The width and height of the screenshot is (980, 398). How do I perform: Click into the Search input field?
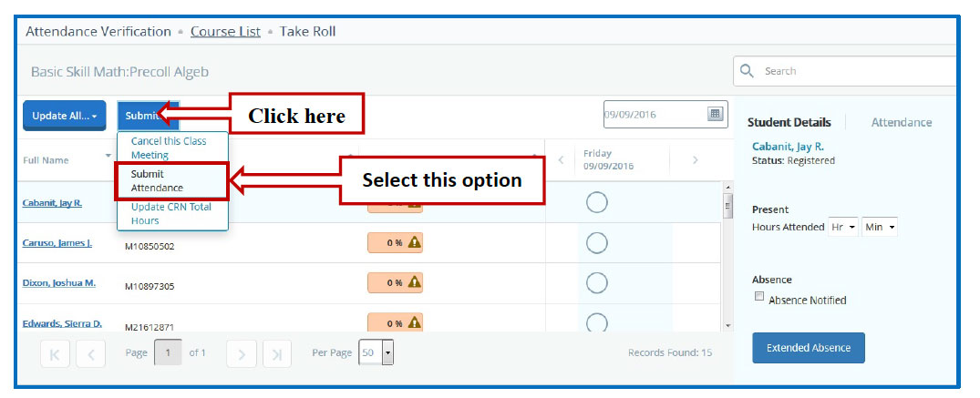point(848,71)
